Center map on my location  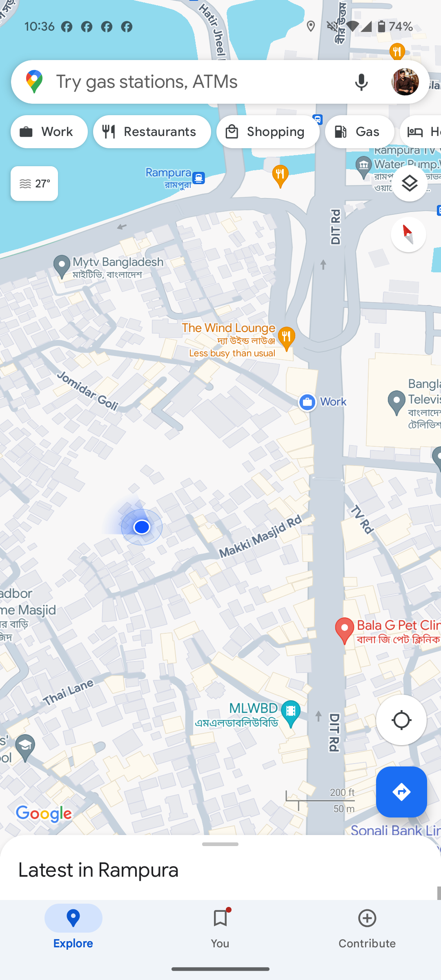(401, 720)
